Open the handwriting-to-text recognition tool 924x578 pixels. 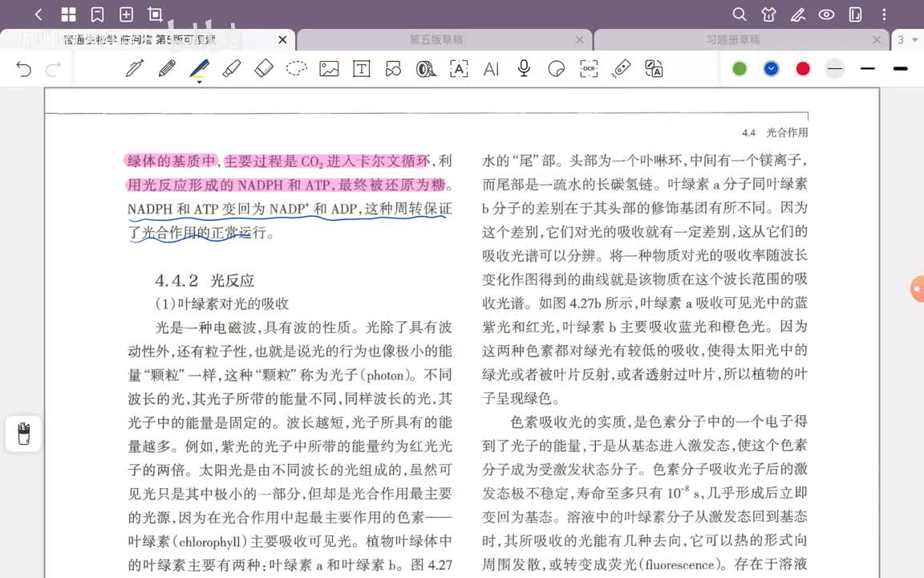[459, 69]
